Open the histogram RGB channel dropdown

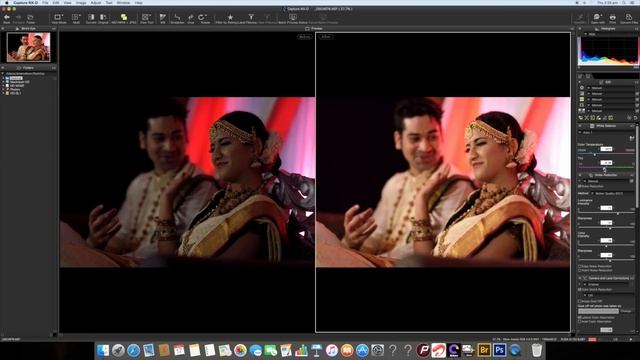click(x=610, y=34)
